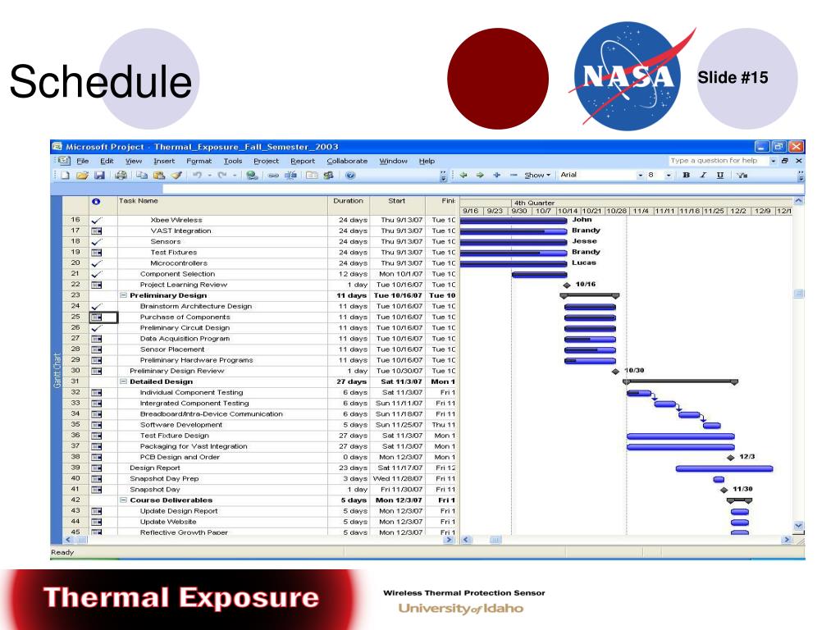Image resolution: width=840 pixels, height=630 pixels.
Task: Click the Gantt chart horizontal scrollbar thumb
Action: (495, 540)
